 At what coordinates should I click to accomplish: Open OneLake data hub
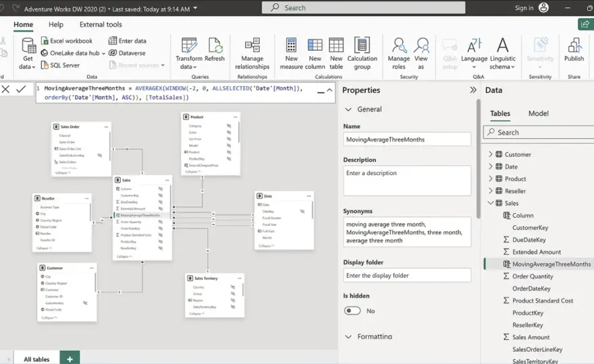pyautogui.click(x=73, y=53)
